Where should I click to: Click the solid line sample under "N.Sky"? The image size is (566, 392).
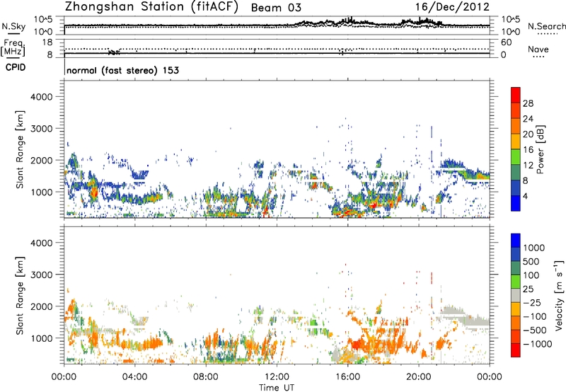(x=13, y=33)
